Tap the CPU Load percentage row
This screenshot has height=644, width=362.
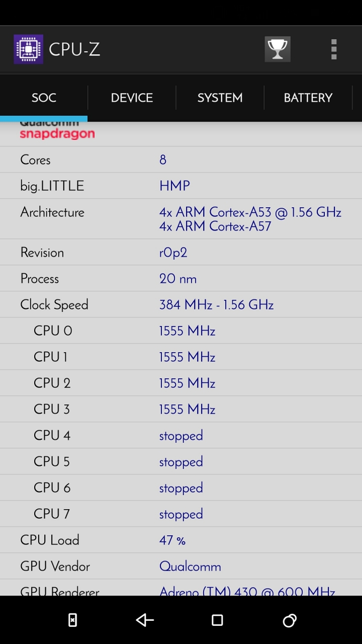pos(181,540)
